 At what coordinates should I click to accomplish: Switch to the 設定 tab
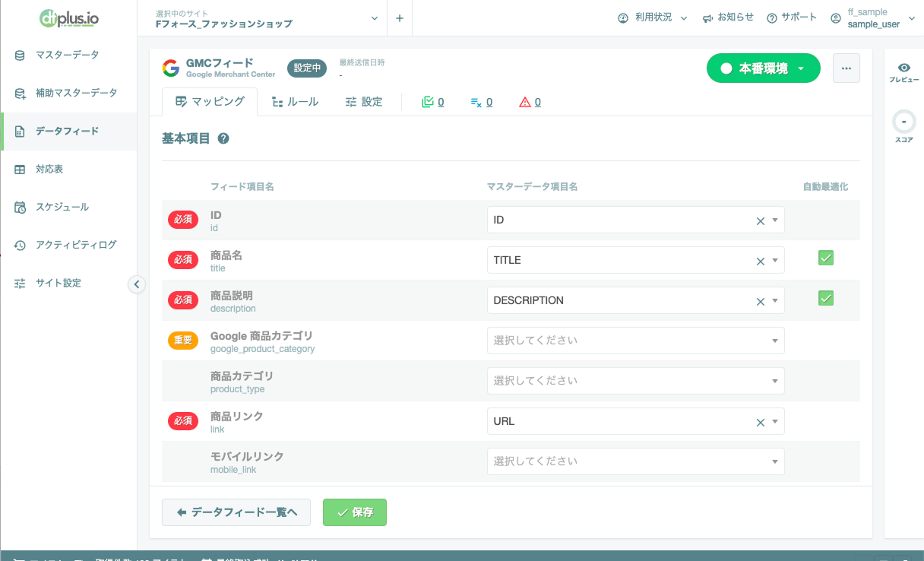364,101
